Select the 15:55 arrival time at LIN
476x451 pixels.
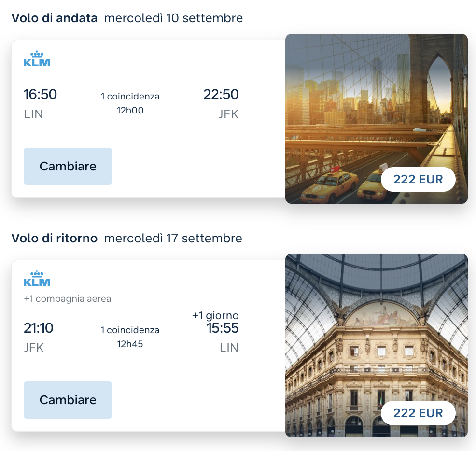tap(223, 328)
